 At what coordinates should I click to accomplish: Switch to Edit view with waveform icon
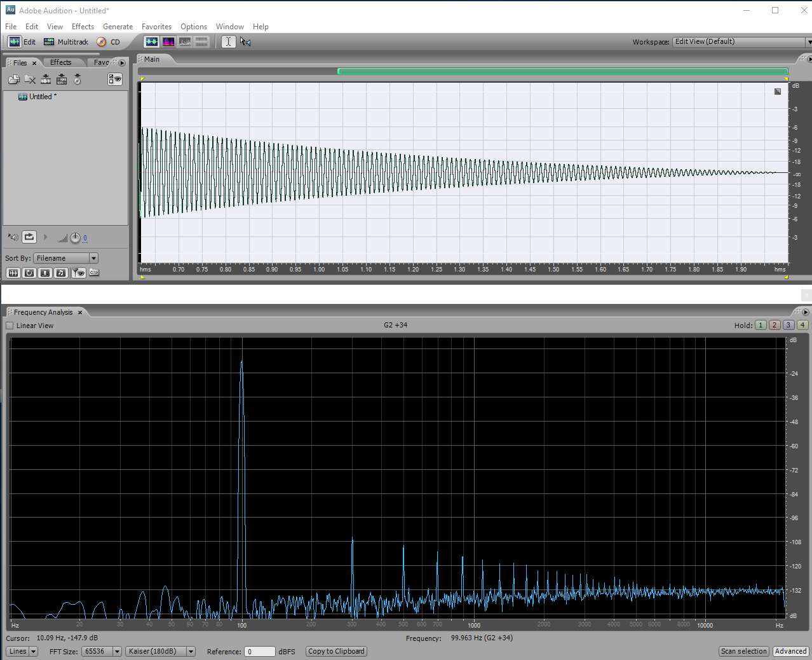tap(22, 42)
